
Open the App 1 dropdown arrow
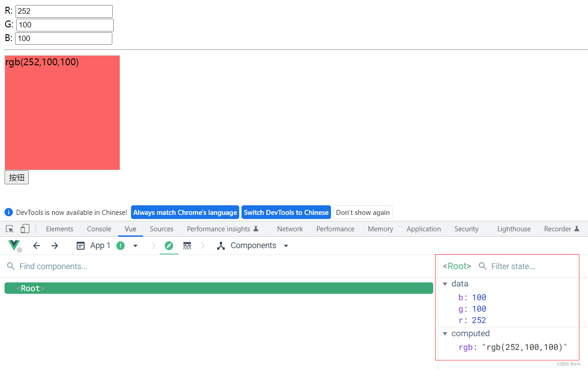click(135, 246)
